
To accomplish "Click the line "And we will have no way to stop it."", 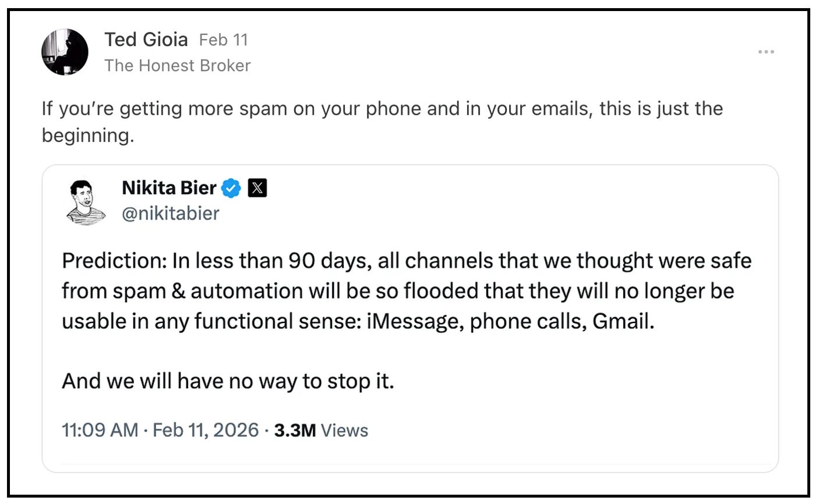I will click(x=228, y=381).
